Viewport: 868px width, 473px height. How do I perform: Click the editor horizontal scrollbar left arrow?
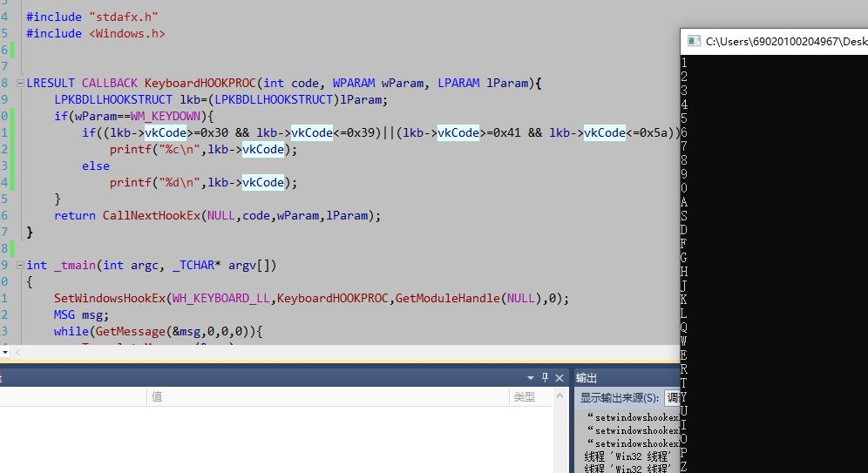click(17, 352)
